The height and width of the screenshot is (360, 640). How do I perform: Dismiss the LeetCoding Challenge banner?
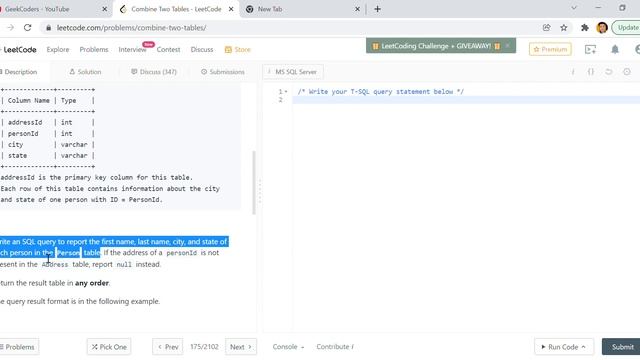point(507,46)
